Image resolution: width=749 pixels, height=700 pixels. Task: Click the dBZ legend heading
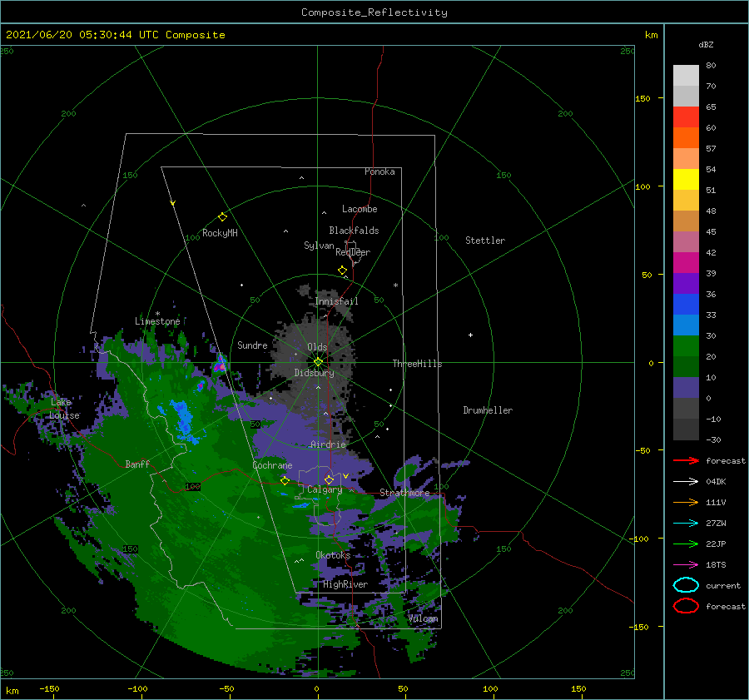(706, 44)
